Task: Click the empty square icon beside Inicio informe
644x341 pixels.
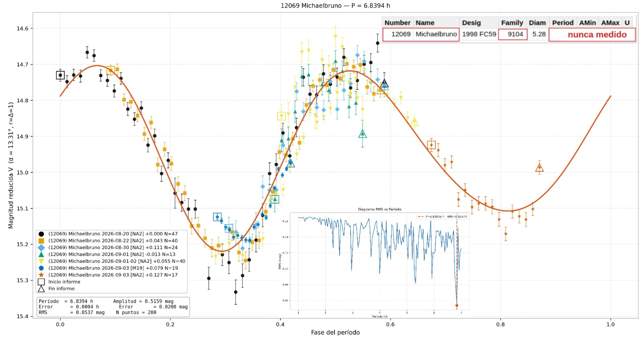Action: coord(41,282)
